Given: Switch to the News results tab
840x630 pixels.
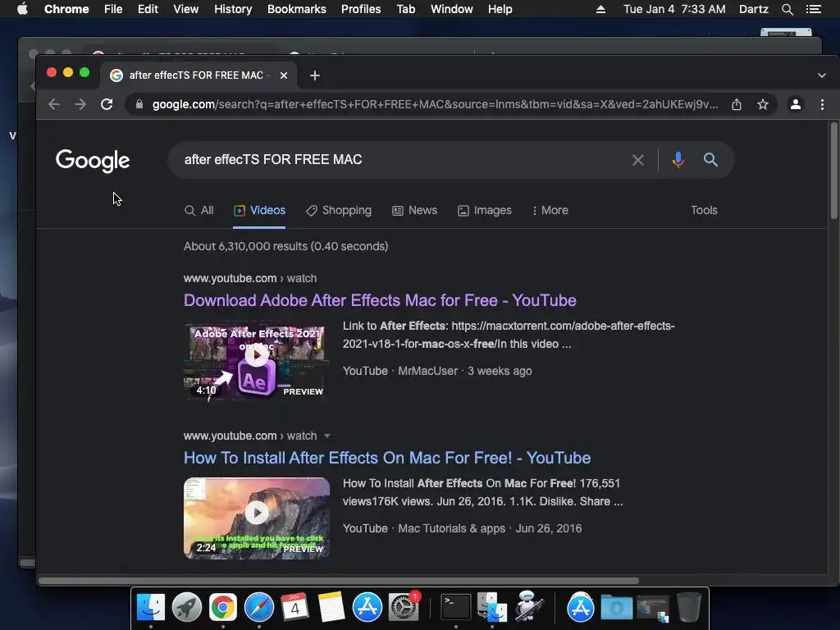Looking at the screenshot, I should pos(414,211).
